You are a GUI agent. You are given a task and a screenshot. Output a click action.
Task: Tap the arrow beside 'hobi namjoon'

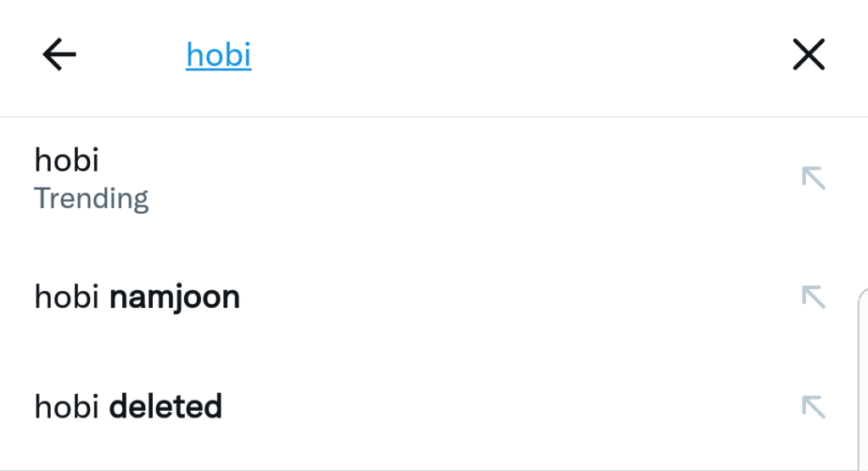coord(813,297)
